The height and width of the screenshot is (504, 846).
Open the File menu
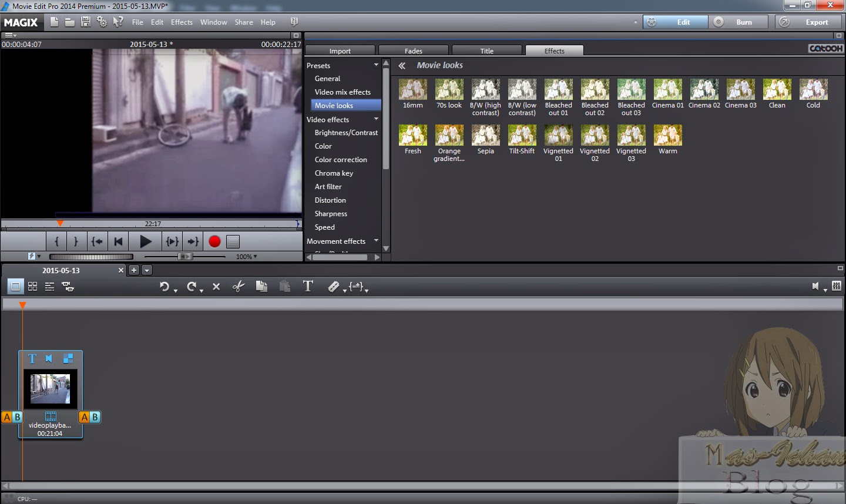tap(137, 22)
